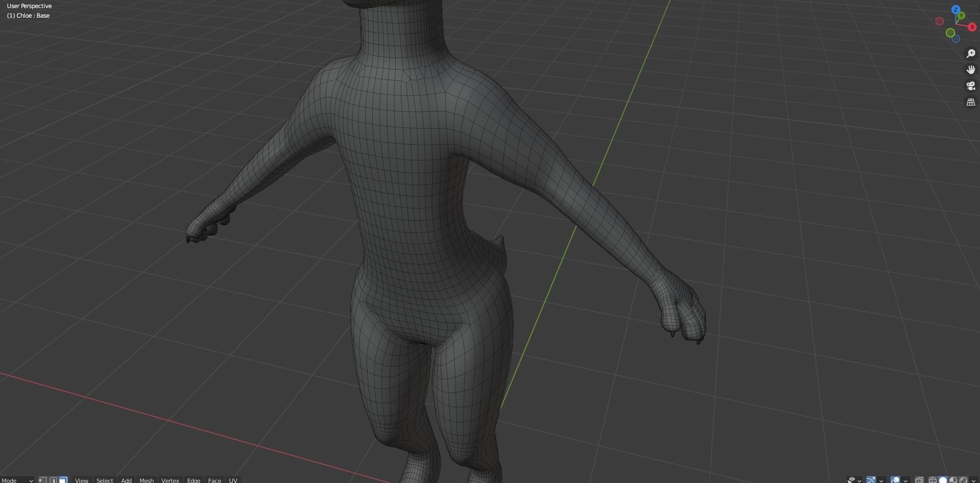This screenshot has height=483, width=980.
Task: Snap view to the blue Z axis
Action: pyautogui.click(x=955, y=10)
